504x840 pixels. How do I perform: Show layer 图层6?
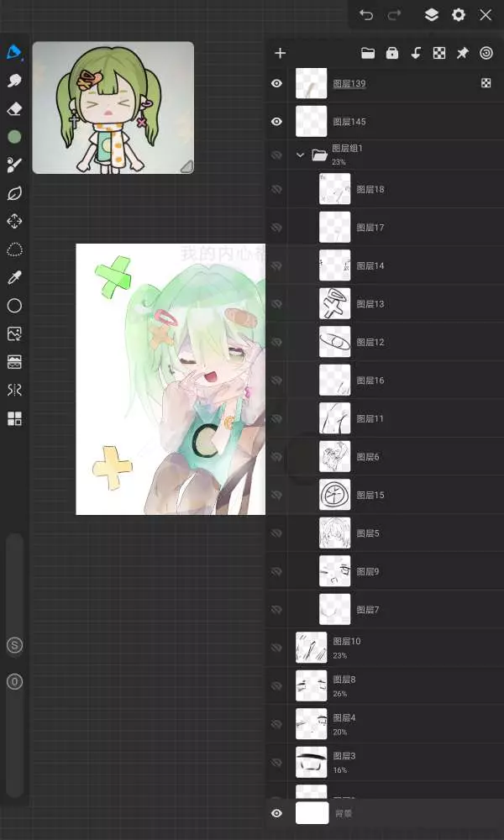(x=276, y=457)
